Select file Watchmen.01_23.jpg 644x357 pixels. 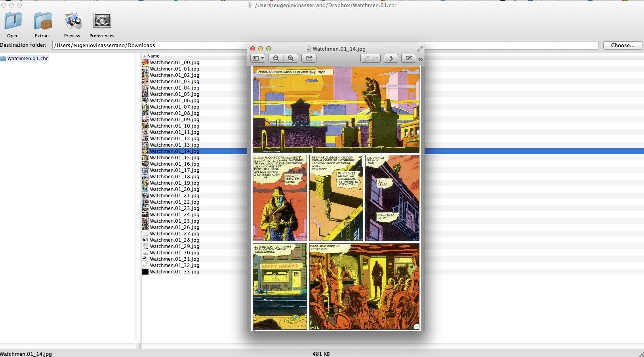[x=175, y=208]
